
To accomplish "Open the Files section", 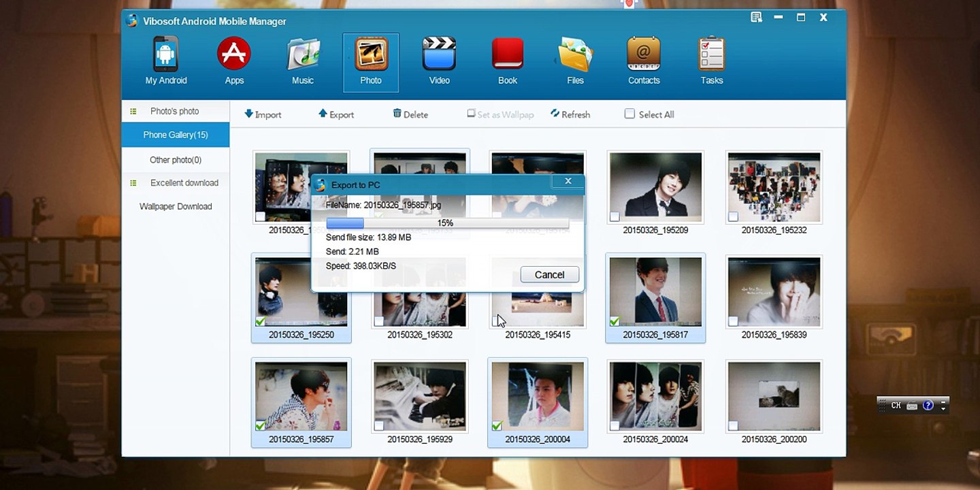I will [576, 62].
